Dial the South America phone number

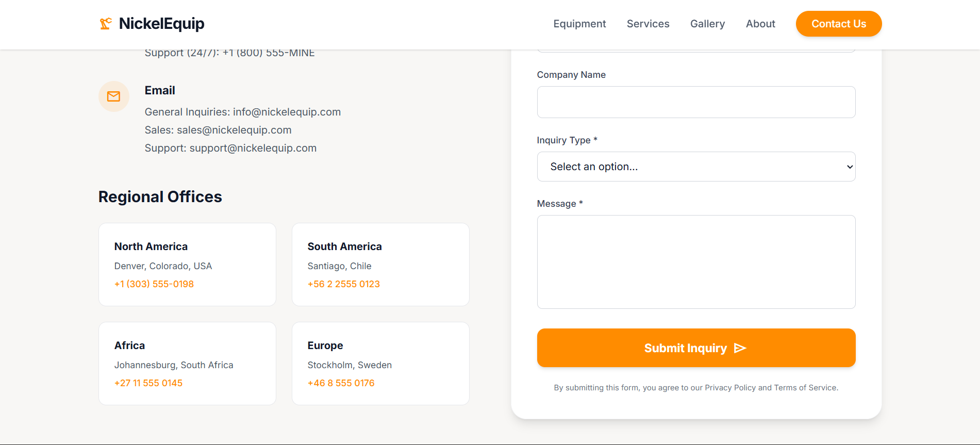point(344,284)
